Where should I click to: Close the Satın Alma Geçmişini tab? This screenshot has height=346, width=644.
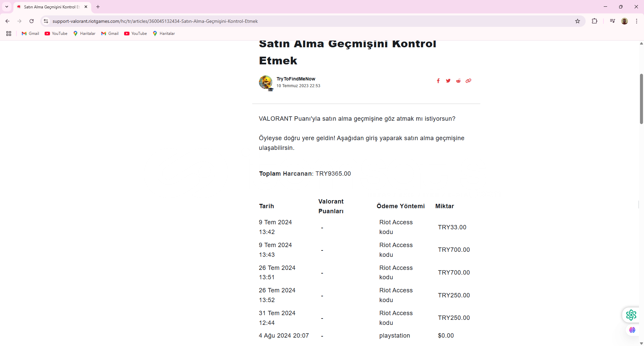(86, 7)
